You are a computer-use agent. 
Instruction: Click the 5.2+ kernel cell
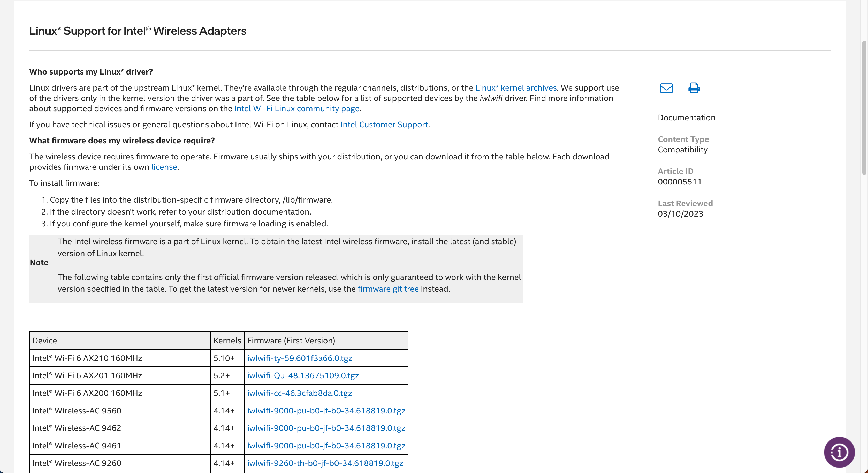[227, 375]
